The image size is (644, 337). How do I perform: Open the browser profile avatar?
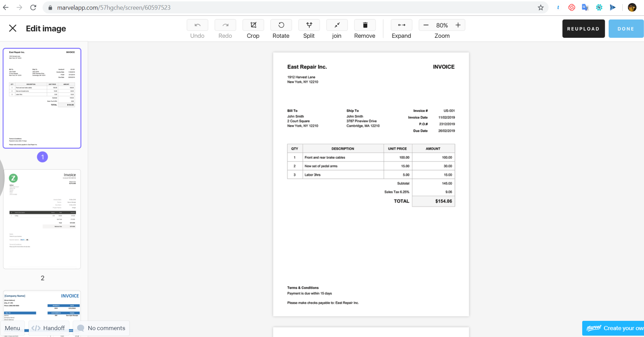[632, 8]
